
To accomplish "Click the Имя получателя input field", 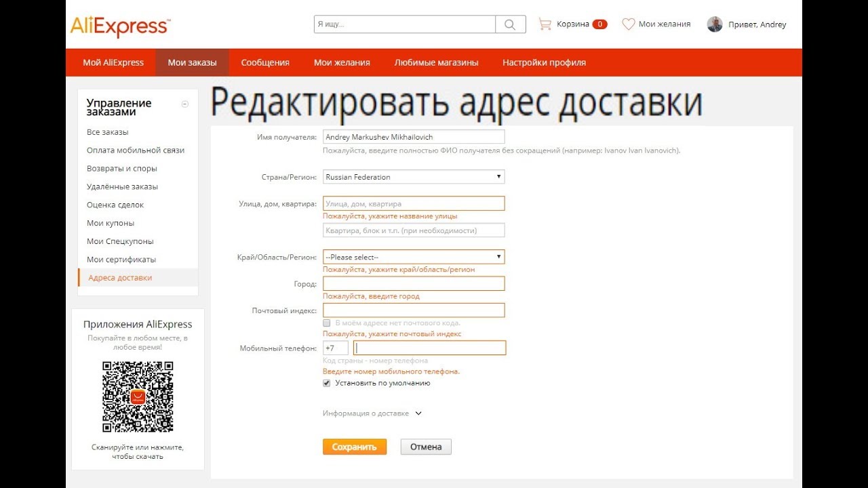I will [414, 137].
